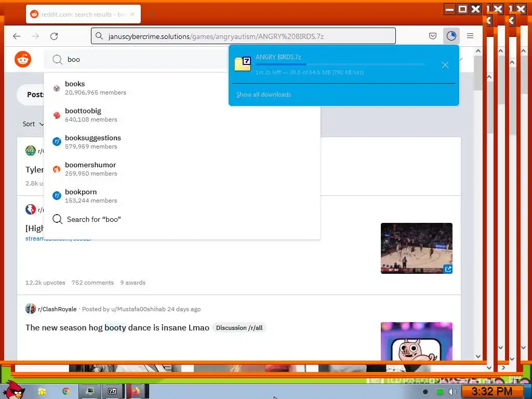Open user u/Mustafa00shihab profile link
532x399 pixels.
tap(138, 309)
